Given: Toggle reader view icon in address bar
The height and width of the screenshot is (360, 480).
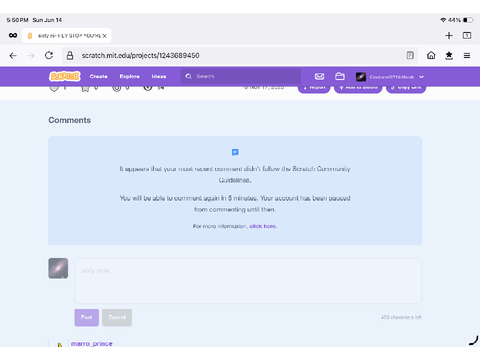Looking at the screenshot, I should 410,55.
